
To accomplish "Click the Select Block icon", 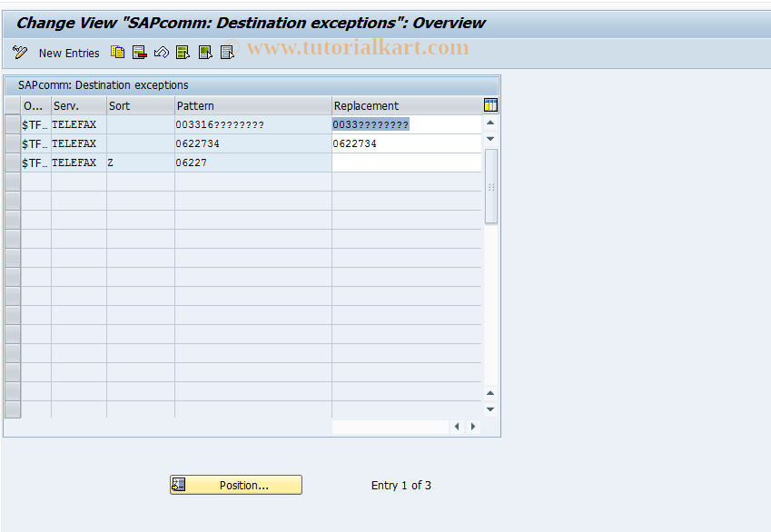I will click(204, 52).
